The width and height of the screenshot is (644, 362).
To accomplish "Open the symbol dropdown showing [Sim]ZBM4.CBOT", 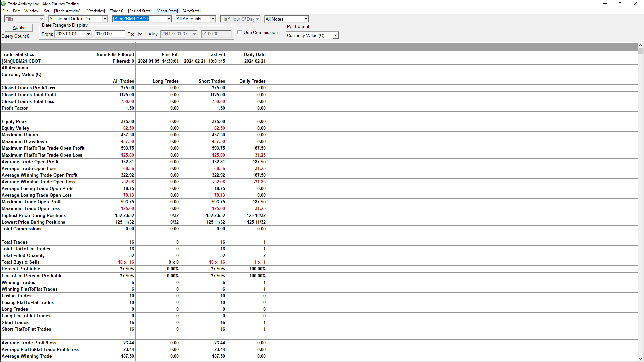I will click(x=169, y=19).
